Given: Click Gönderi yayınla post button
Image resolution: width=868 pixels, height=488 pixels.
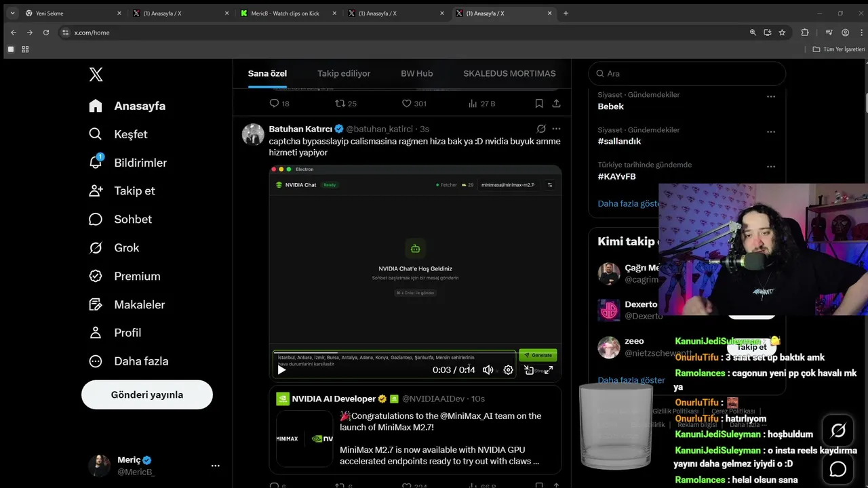Looking at the screenshot, I should 147,394.
